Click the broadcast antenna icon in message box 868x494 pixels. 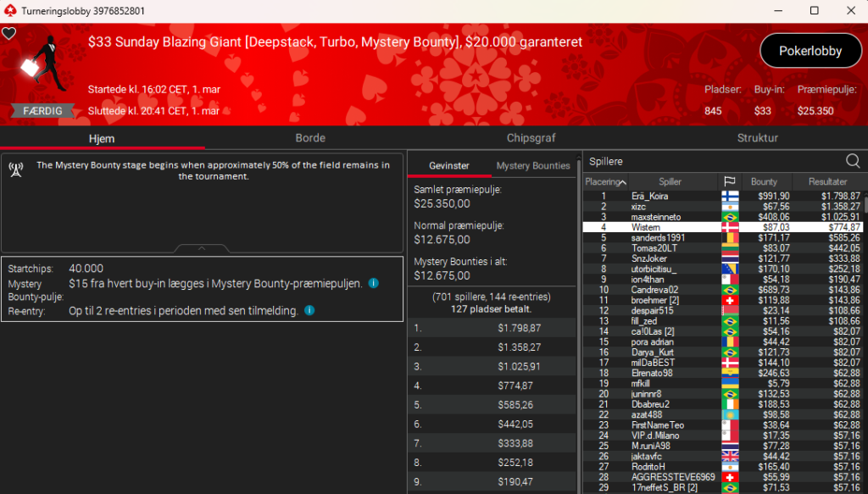click(x=16, y=168)
